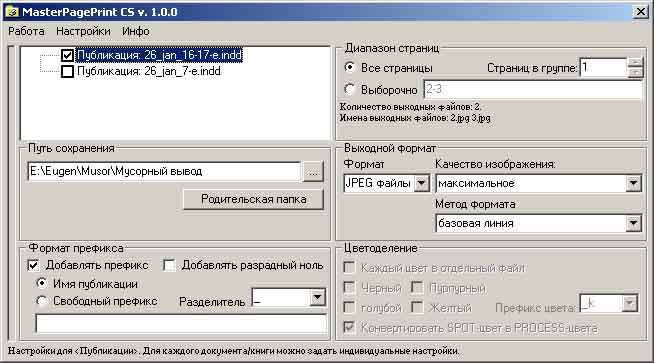Toggle the голубой color checkbox
The height and width of the screenshot is (363, 654).
click(x=349, y=308)
